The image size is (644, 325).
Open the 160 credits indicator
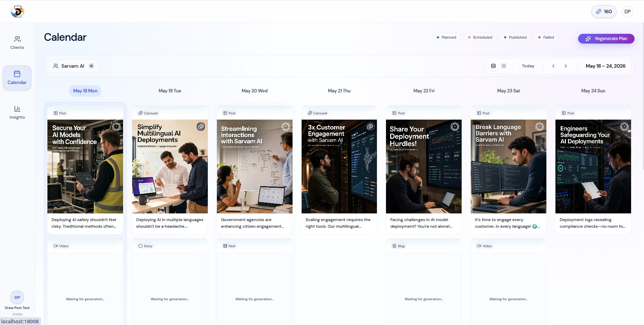pos(604,12)
